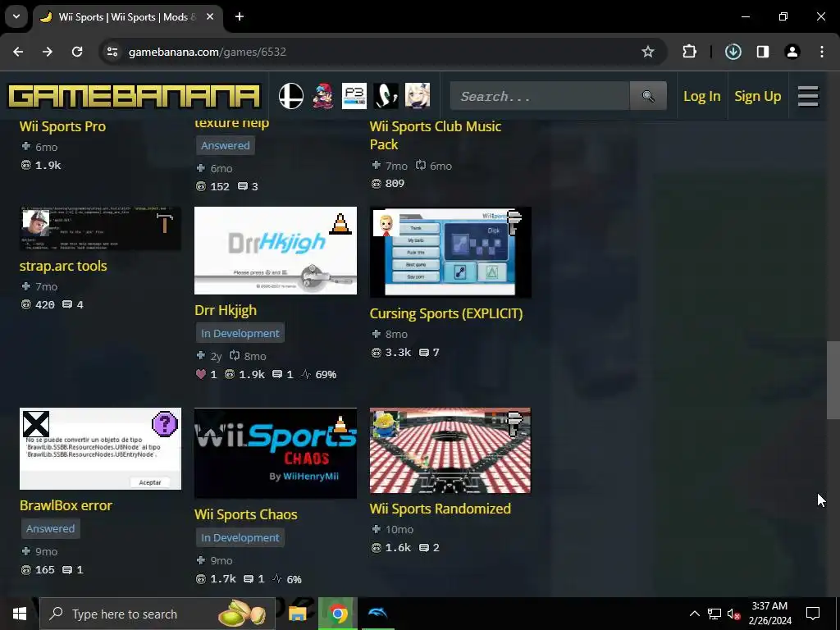Open the Wii Sports Randomized title link

[x=441, y=509]
